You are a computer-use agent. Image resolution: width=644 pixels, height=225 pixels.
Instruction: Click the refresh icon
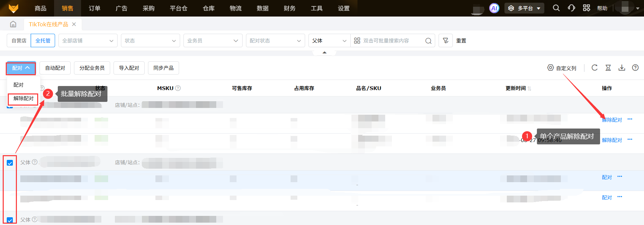tap(594, 68)
